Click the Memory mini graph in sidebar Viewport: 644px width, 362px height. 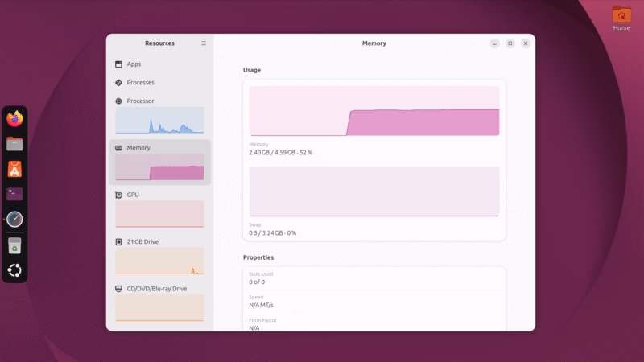click(x=159, y=167)
